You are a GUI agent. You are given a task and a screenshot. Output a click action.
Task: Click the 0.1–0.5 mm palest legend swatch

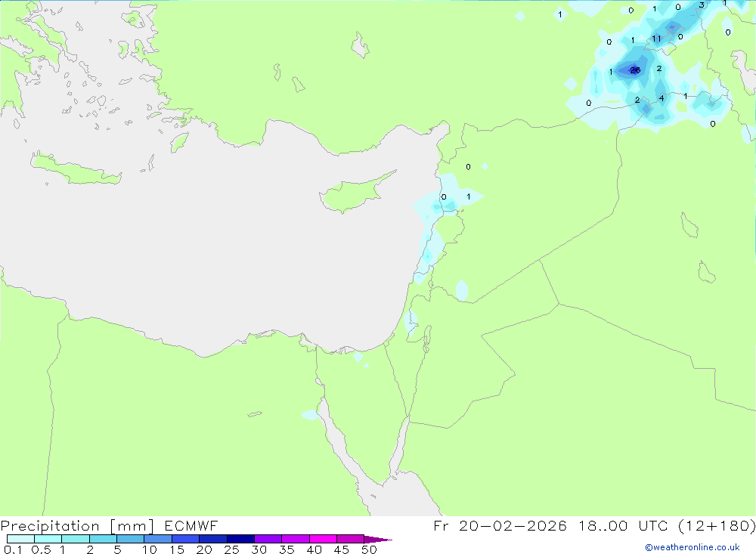(x=20, y=539)
